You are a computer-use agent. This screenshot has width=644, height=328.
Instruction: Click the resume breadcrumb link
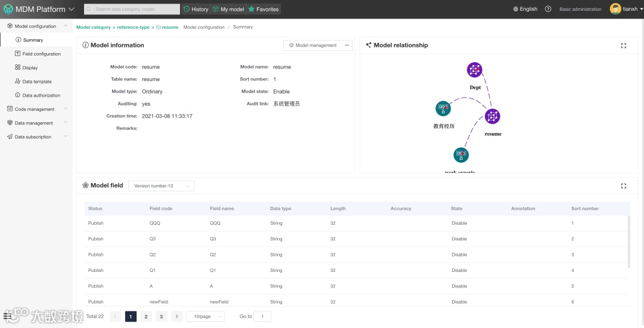167,27
